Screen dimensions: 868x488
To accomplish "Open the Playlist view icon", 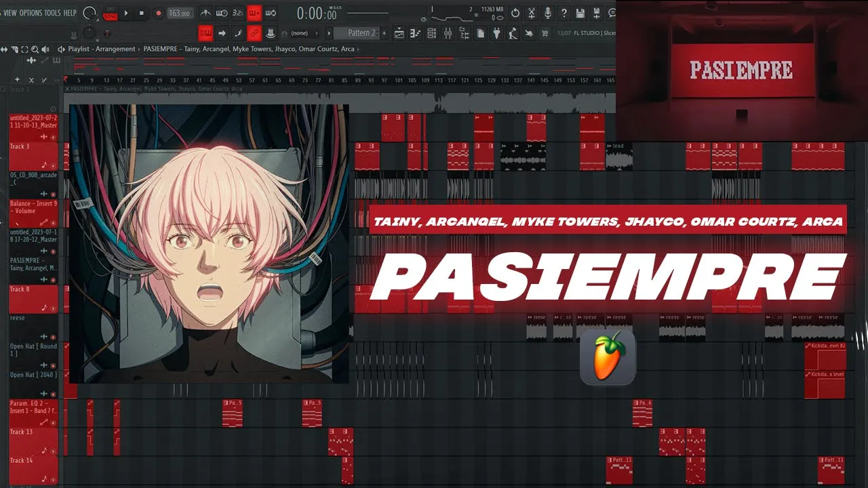I will click(399, 33).
